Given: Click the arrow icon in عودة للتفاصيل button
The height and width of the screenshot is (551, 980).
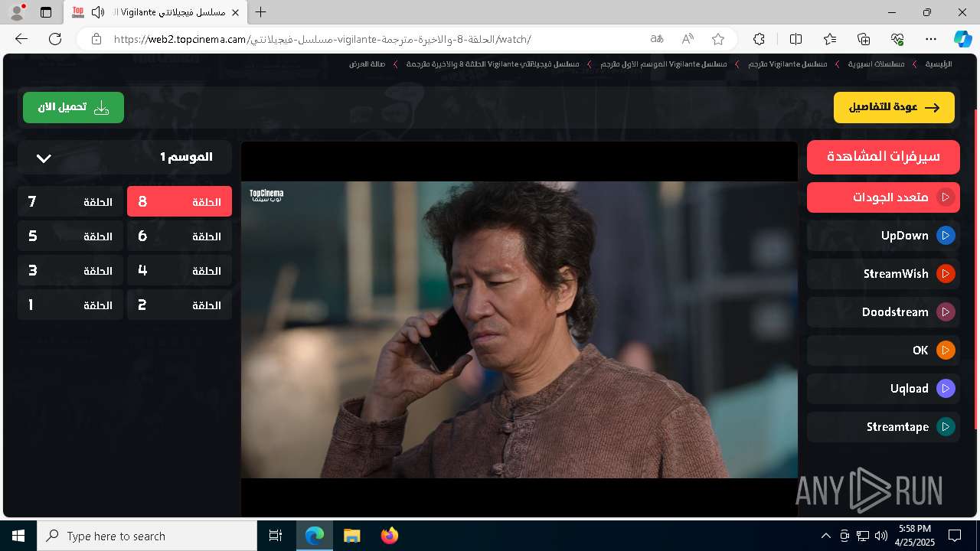Looking at the screenshot, I should pyautogui.click(x=932, y=108).
